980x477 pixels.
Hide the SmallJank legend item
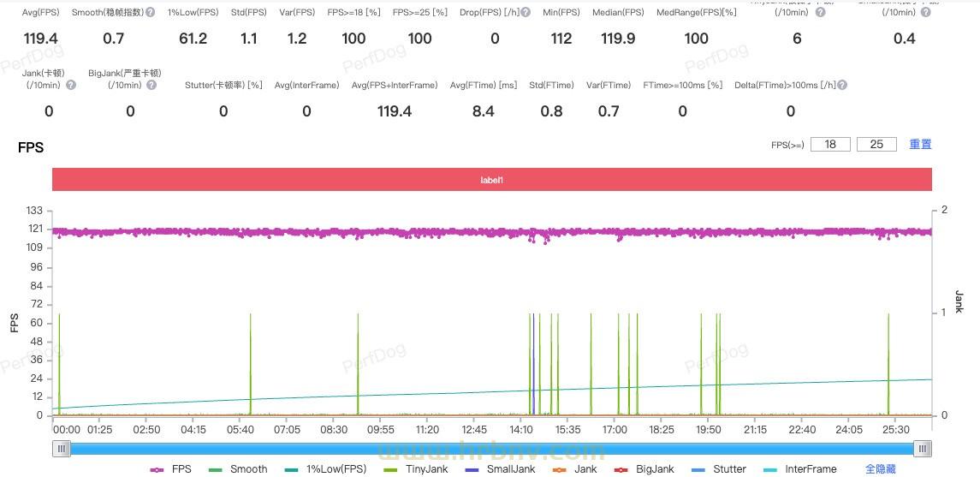(x=500, y=469)
